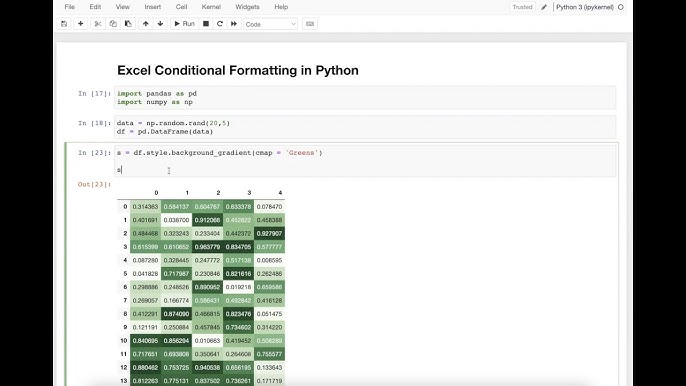This screenshot has height=386, width=686.
Task: Click the pencil edit mode icon
Action: [x=544, y=7]
